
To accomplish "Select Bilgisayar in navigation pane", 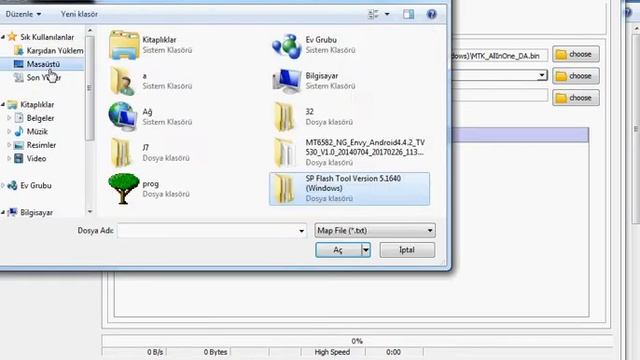I will (x=31, y=212).
